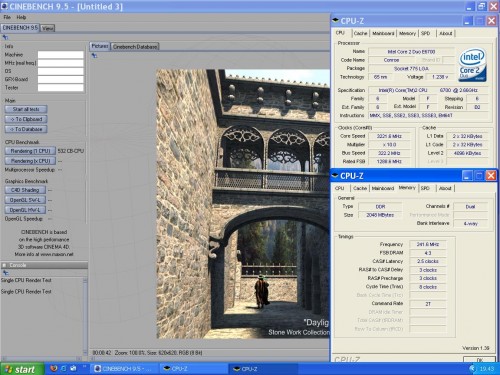Viewport: 500px width, 375px height.
Task: Open Mainboard tab in lower CPU-Z window
Action: click(383, 188)
